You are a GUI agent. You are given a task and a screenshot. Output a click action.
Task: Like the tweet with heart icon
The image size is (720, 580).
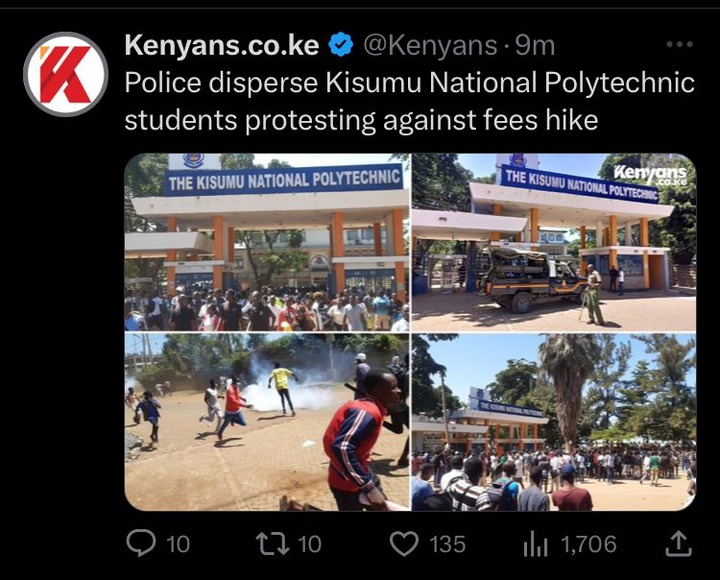pos(404,544)
